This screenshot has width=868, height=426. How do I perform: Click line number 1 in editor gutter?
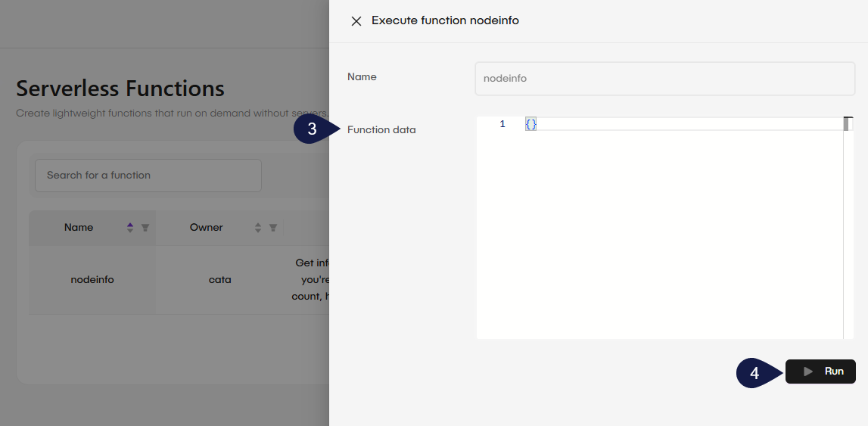click(x=502, y=124)
